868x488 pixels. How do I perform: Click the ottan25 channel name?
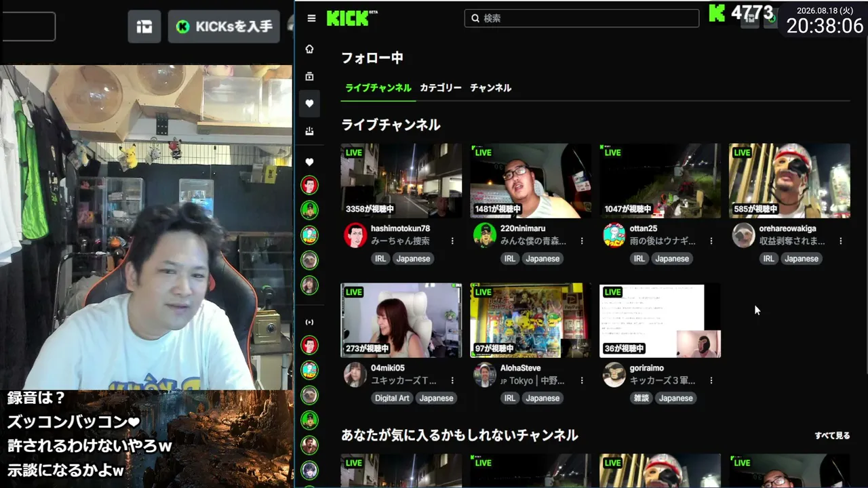tap(644, 228)
